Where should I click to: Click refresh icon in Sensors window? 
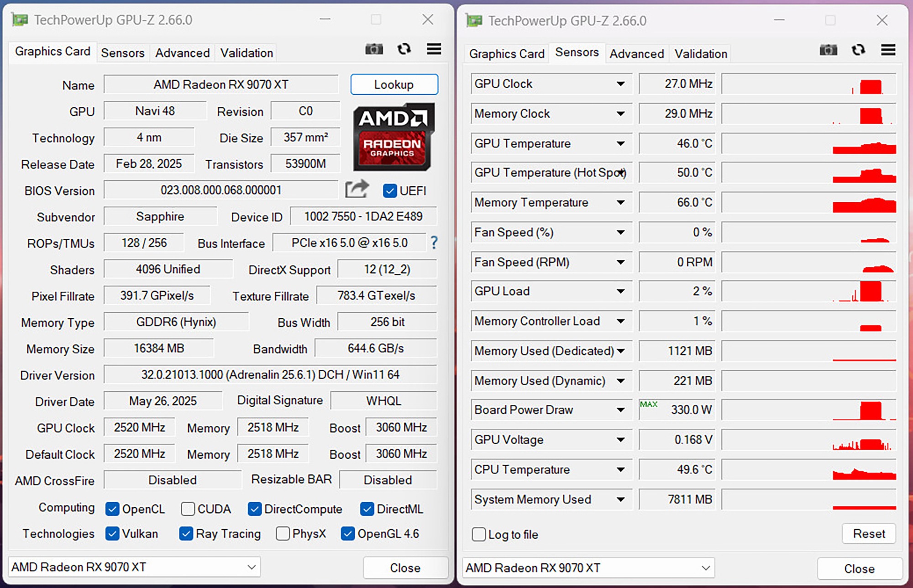coord(858,50)
